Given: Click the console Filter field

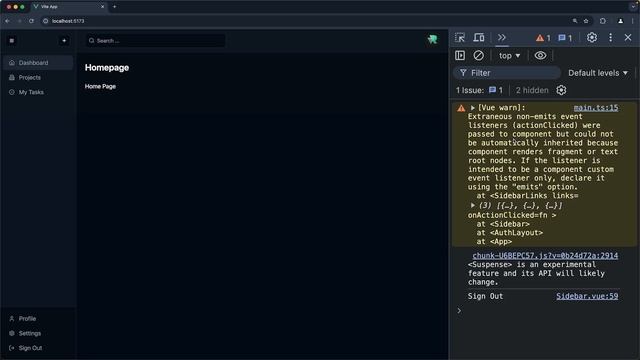Looking at the screenshot, I should click(x=507, y=73).
